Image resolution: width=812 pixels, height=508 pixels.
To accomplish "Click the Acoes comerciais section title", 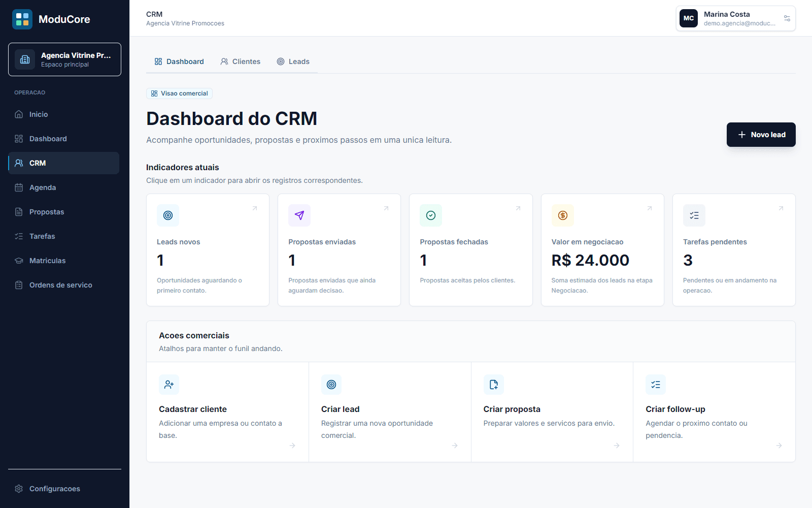I will 194,335.
